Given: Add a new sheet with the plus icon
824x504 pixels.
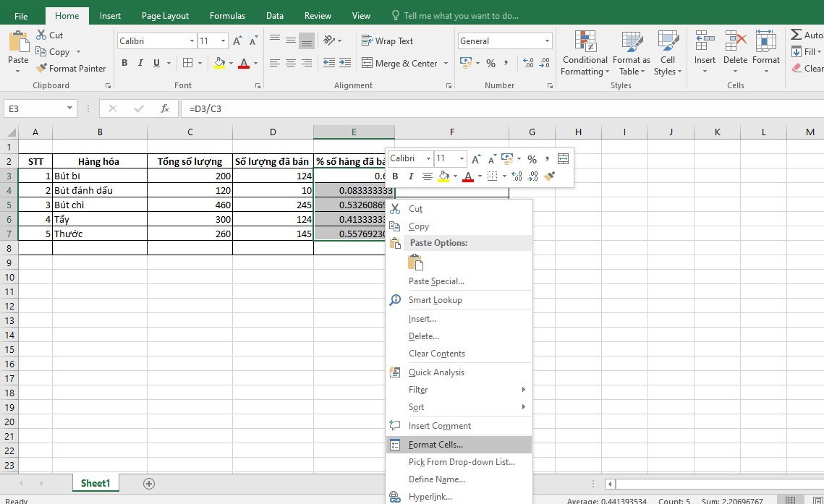Looking at the screenshot, I should pos(149,484).
